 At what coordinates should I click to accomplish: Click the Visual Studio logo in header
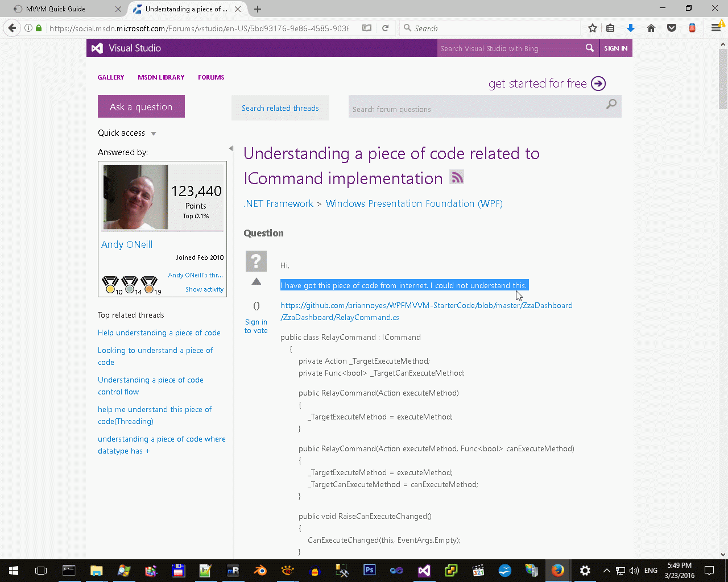point(126,48)
